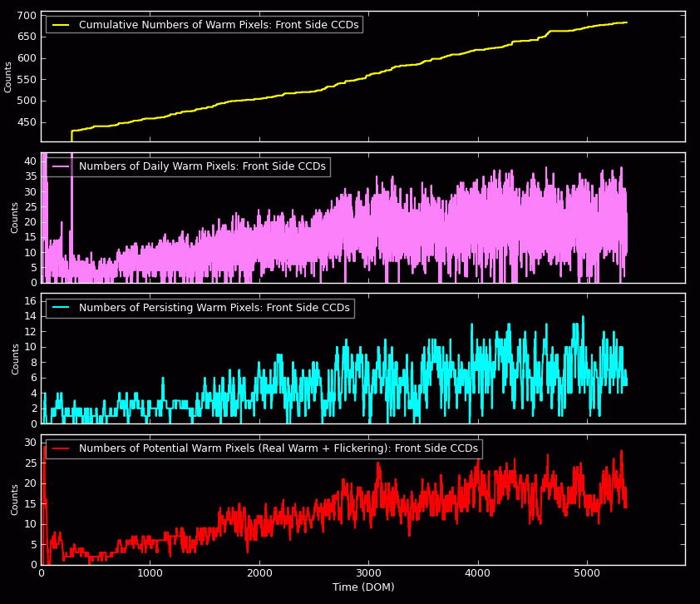This screenshot has height=604, width=700.
Task: Select the Numbers of Daily Warm Pixels legend text
Action: (202, 166)
